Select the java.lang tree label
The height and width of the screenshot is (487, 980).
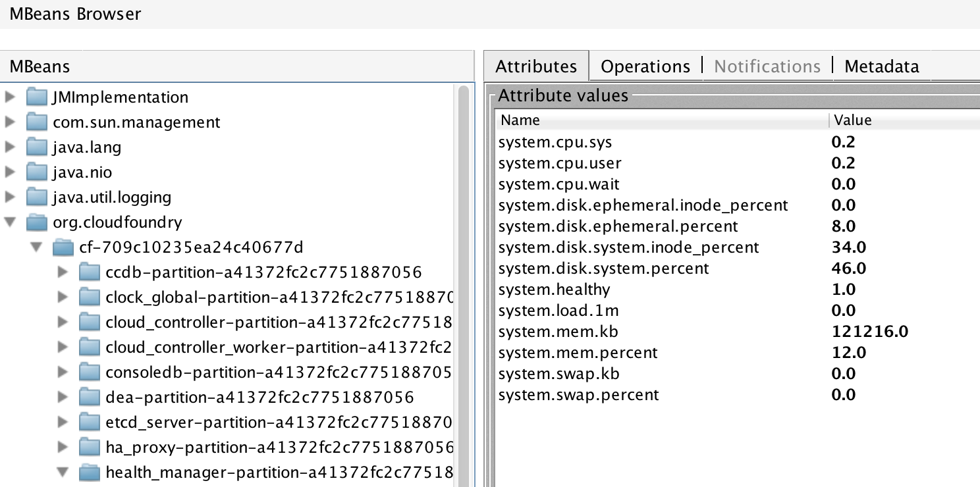87,147
